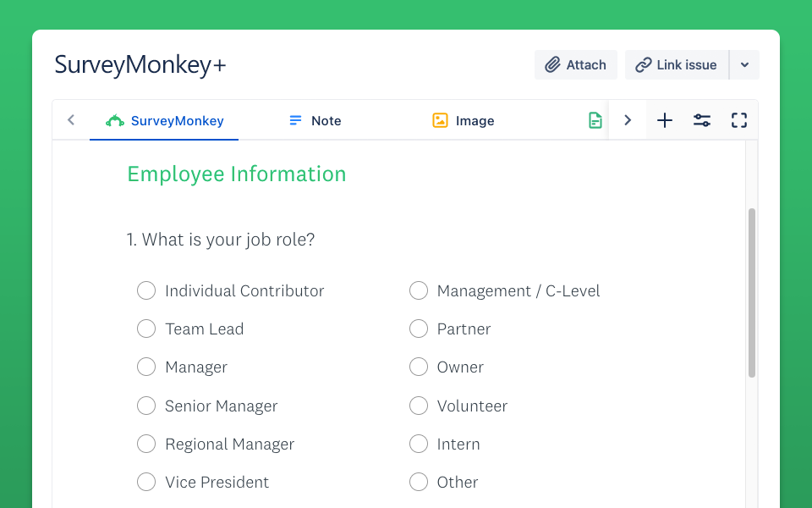Image resolution: width=812 pixels, height=508 pixels.
Task: Click the paperclip Attach button
Action: [x=575, y=65]
